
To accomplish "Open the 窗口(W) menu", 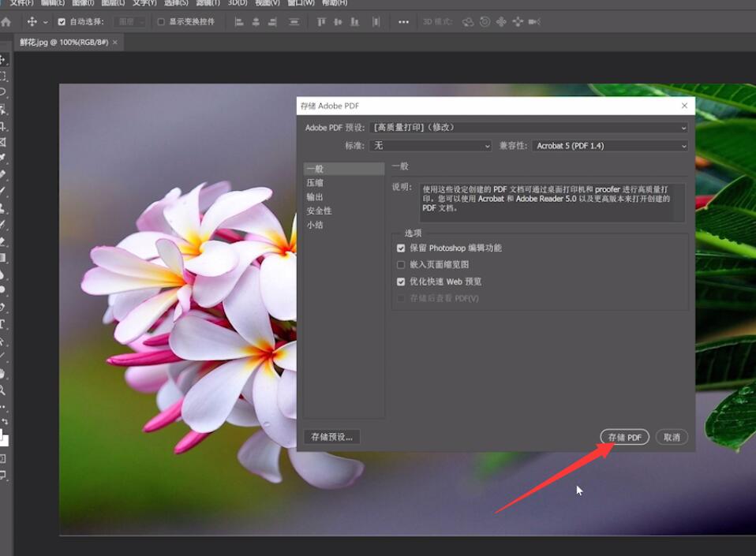I will (301, 3).
